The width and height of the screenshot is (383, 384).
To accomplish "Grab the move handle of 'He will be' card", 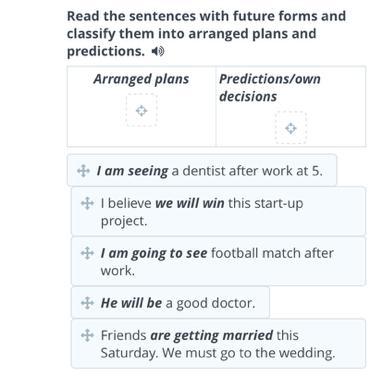I will (x=87, y=303).
